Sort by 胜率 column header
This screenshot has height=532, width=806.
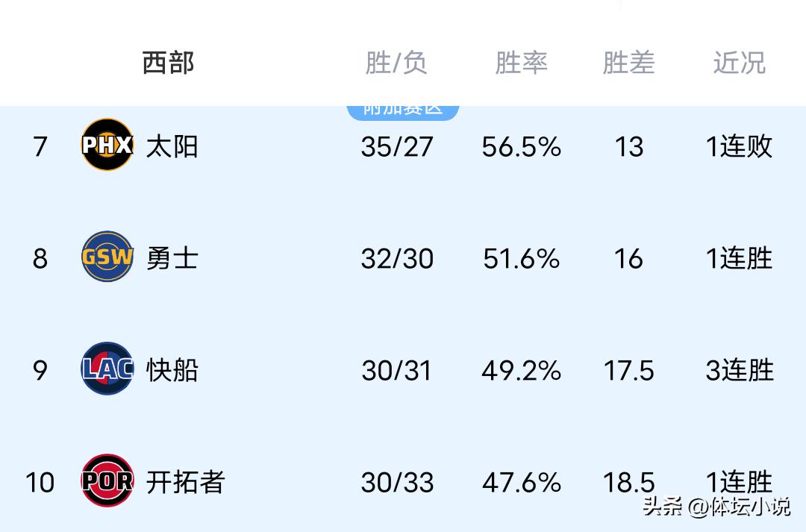point(521,63)
